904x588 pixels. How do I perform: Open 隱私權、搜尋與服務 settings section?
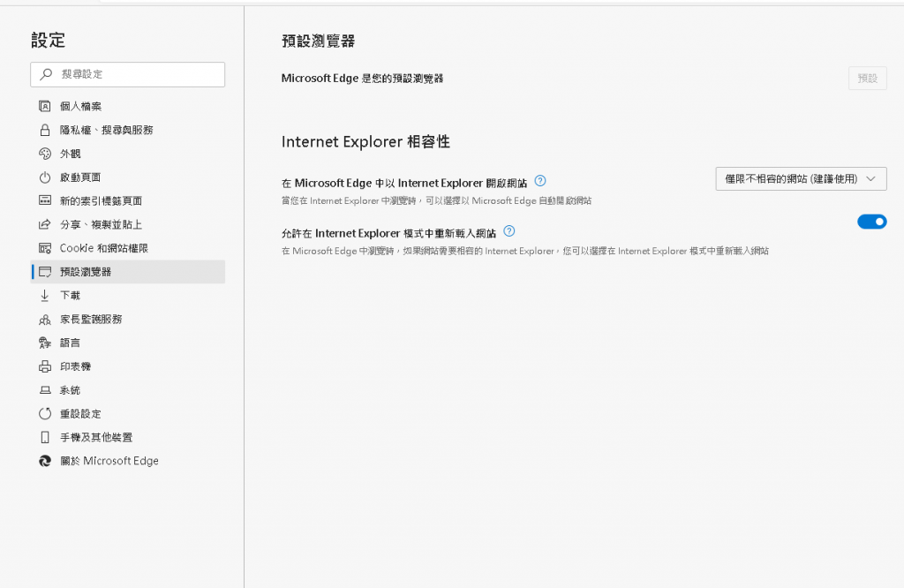point(127,130)
